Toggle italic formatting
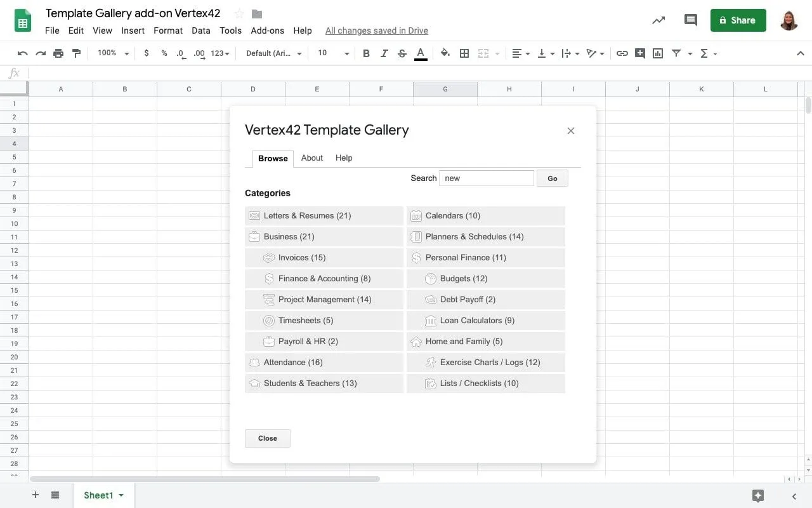Viewport: 812px width, 508px height. tap(384, 53)
